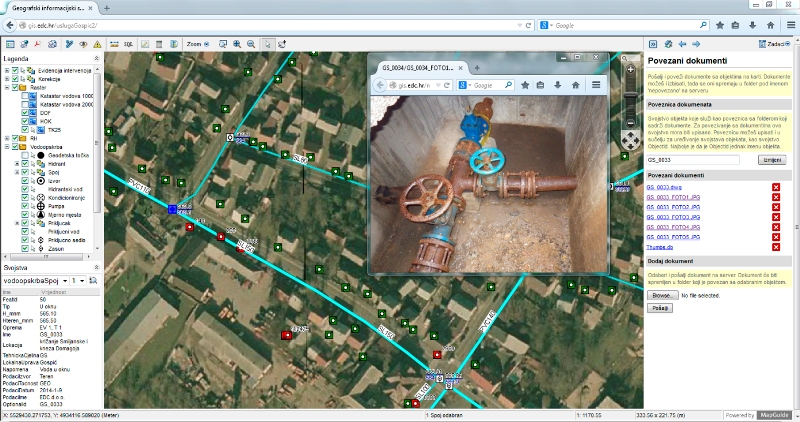Click the globe refresh toolbar icon
Screen dimensions: 800x422
click(x=52, y=44)
